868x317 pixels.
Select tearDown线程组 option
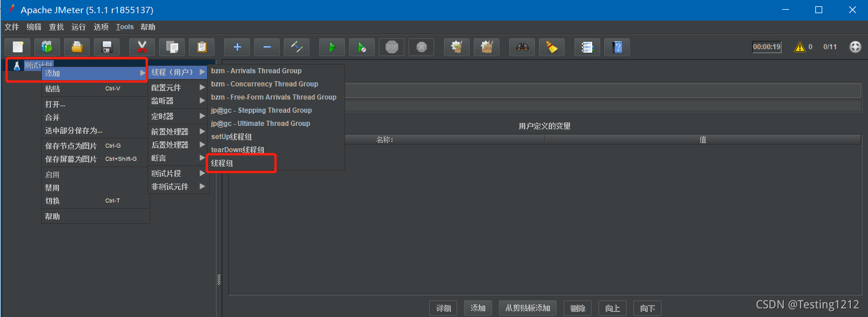click(276, 150)
